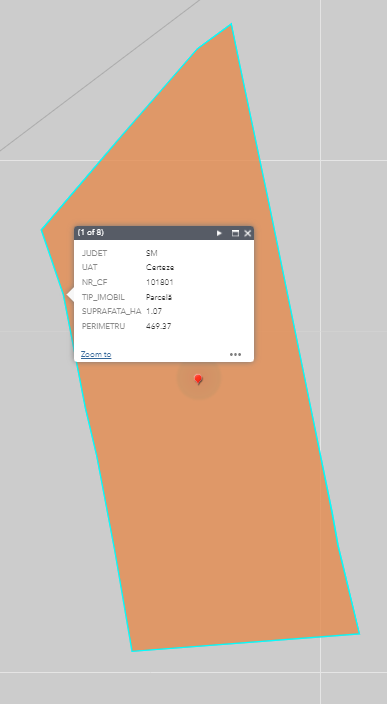Close the parcel info popup
The height and width of the screenshot is (704, 387).
pos(247,233)
